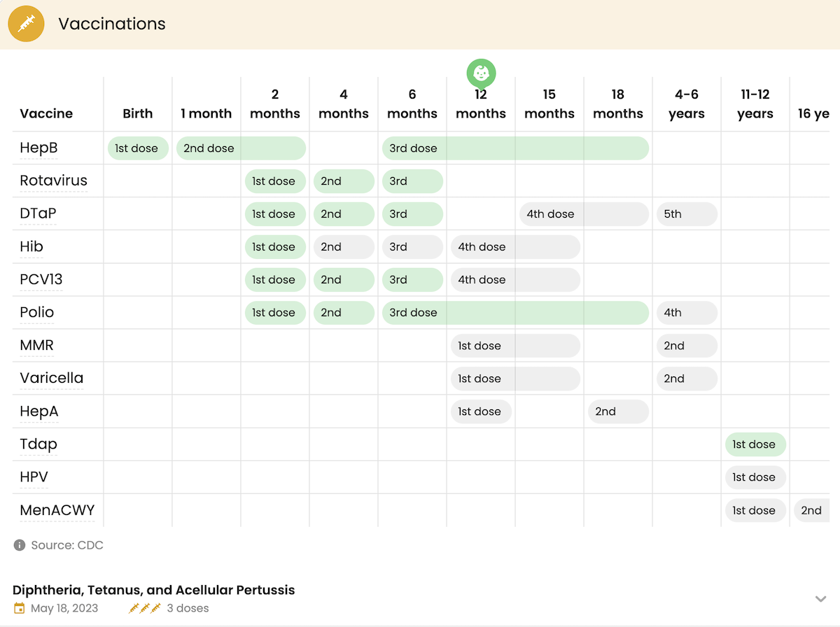Select the DTaP 1st dose pill
The image size is (840, 627).
coord(275,214)
